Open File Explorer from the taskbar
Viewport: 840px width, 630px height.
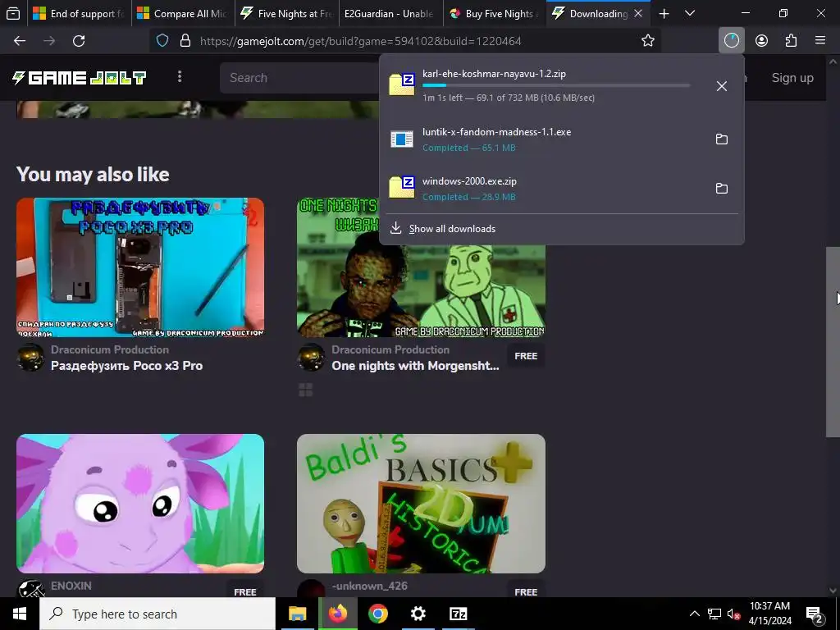297,614
